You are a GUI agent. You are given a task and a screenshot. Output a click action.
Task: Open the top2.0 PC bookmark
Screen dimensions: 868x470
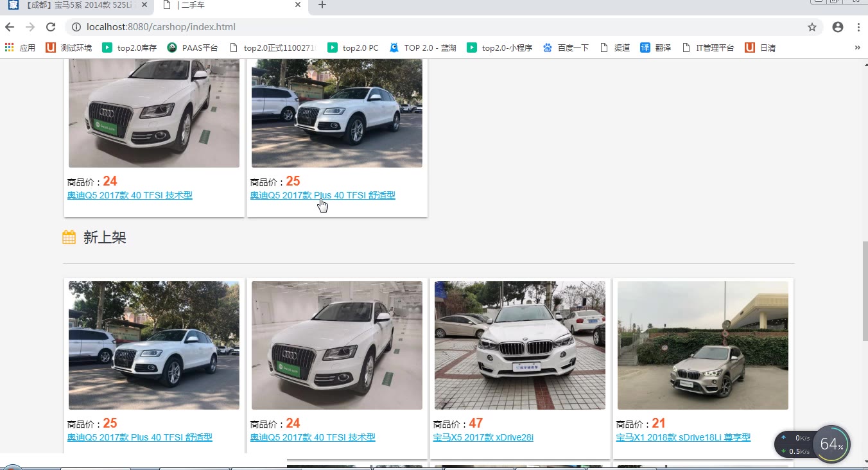pyautogui.click(x=353, y=48)
